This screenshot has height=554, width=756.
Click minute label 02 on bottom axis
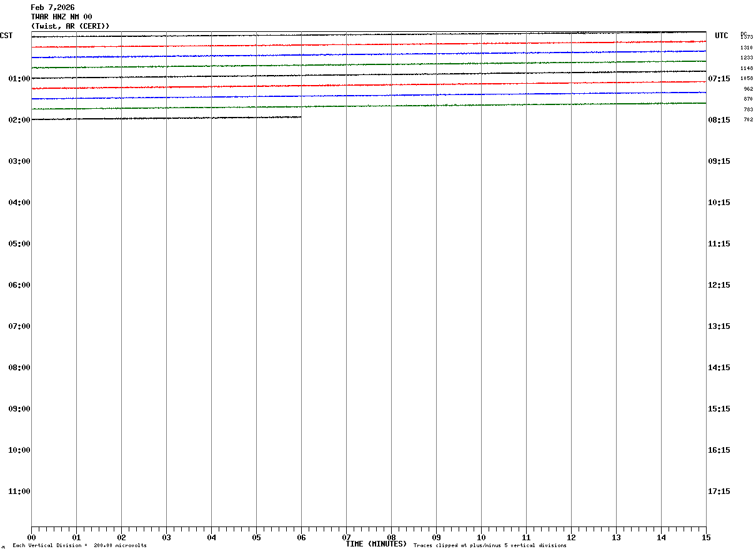(x=121, y=537)
